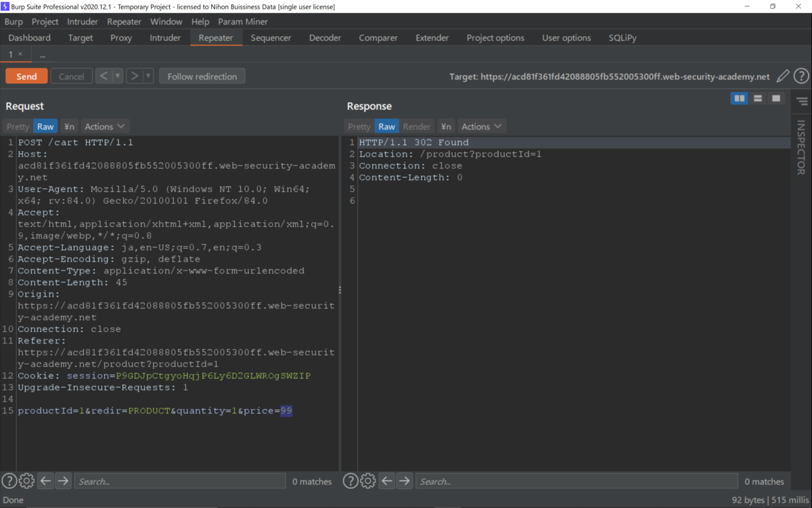812x508 pixels.
Task: Click the response Search field
Action: click(x=577, y=481)
